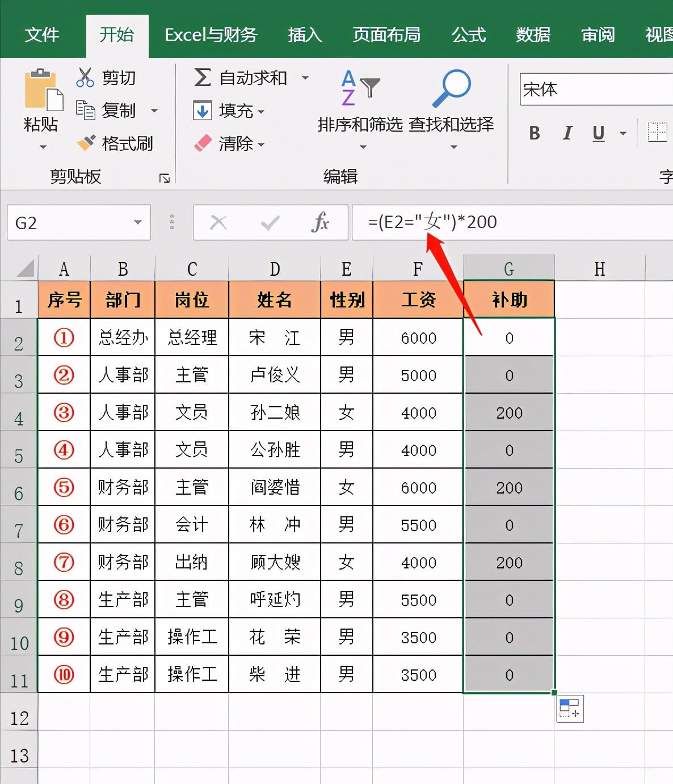Click the Borders icon
Screen dimensions: 673x784
pos(658,133)
